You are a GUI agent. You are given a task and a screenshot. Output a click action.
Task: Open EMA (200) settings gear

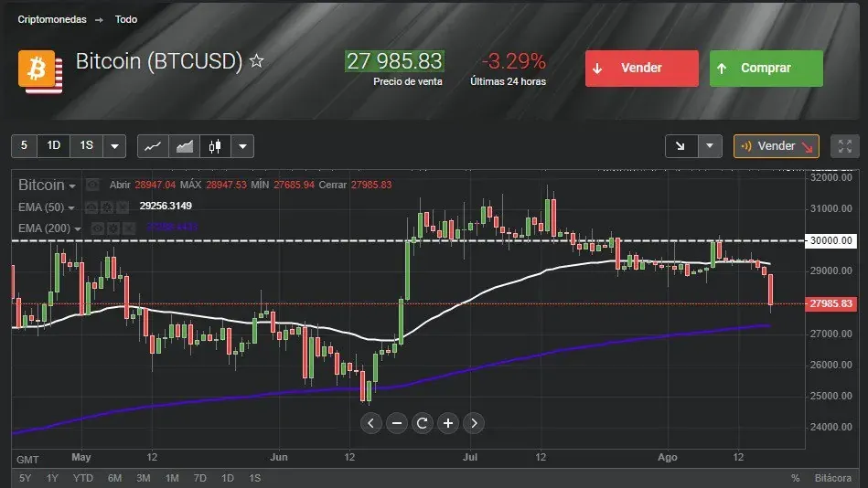[113, 228]
